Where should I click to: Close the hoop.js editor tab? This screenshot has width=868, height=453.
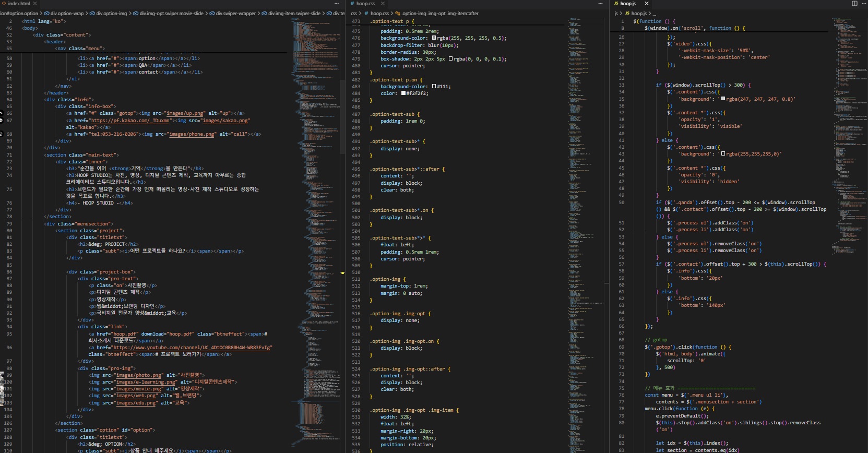[x=646, y=4]
